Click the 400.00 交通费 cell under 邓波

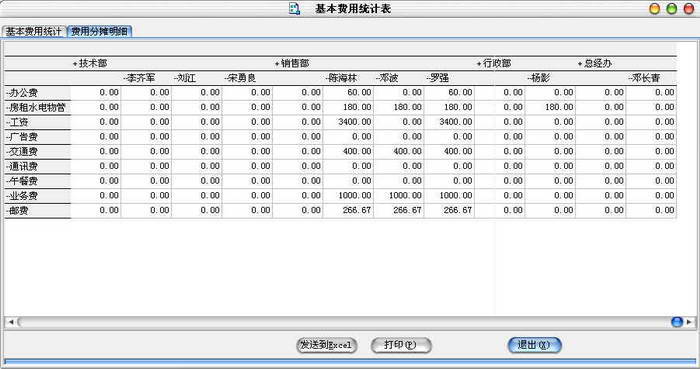(399, 151)
